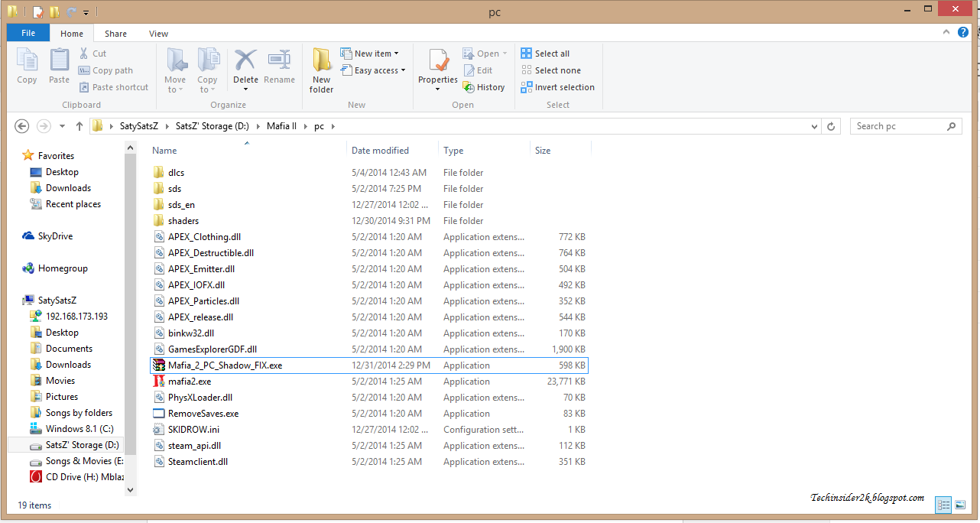Click navigation pane scroll down arrow
Screen dimensions: 980x523
[130, 489]
